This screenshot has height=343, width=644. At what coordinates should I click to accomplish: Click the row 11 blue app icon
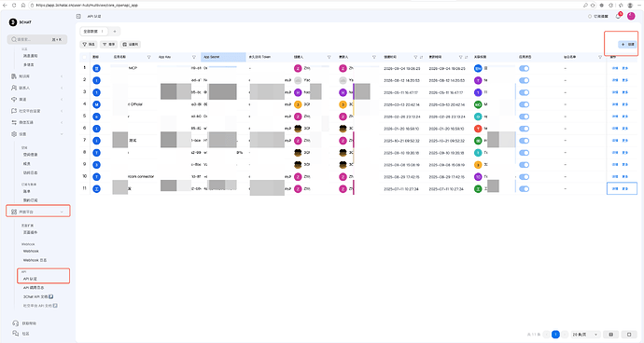(x=96, y=188)
